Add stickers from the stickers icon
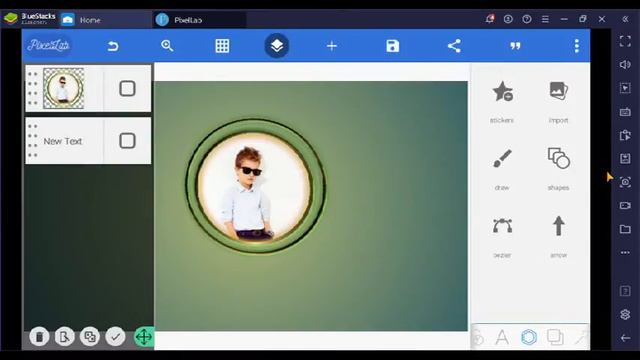 click(502, 91)
